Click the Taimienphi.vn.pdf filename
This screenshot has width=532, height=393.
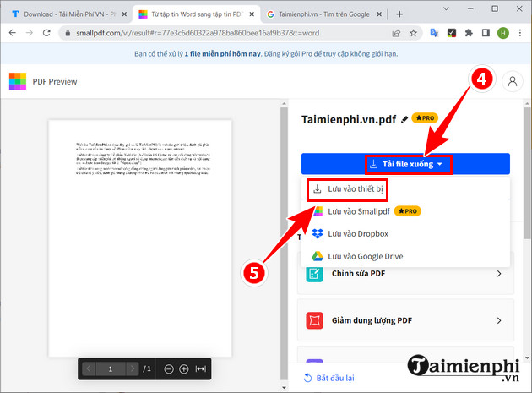pos(349,119)
